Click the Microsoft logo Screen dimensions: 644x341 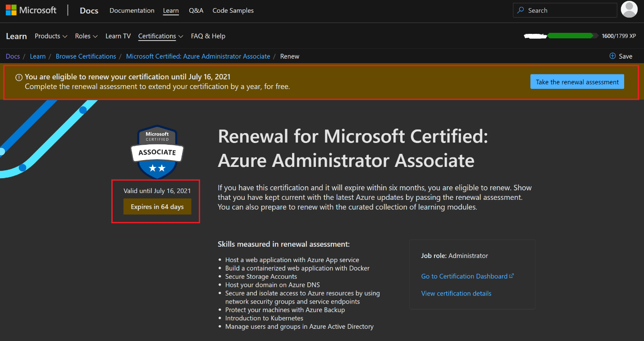click(31, 10)
